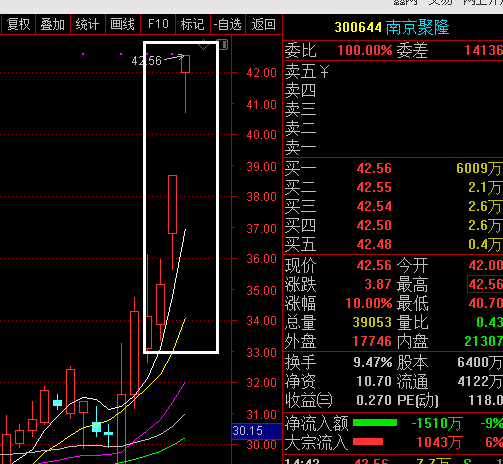Select the 买一 bid price 42.56
Image resolution: width=503 pixels, height=464 pixels.
[x=374, y=168]
